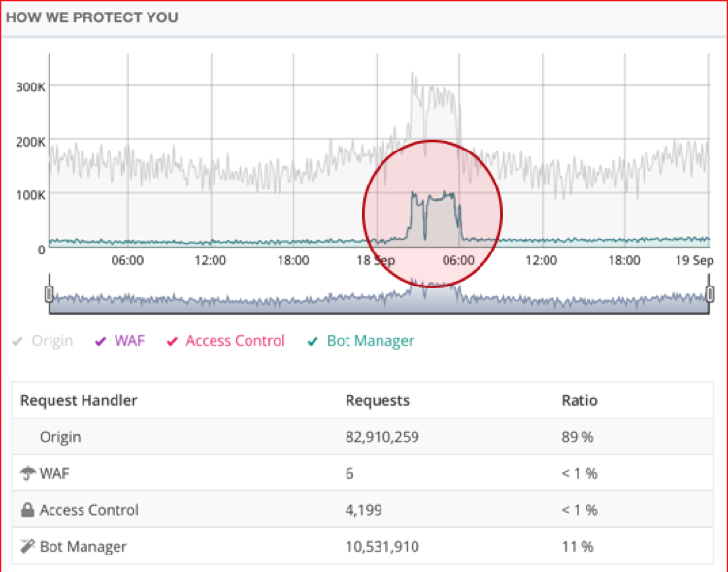Click the 19 Sep label on the time axis

(695, 260)
